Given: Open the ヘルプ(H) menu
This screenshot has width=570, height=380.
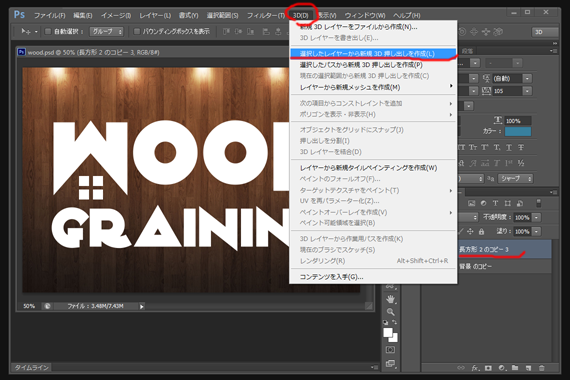Looking at the screenshot, I should [x=406, y=15].
